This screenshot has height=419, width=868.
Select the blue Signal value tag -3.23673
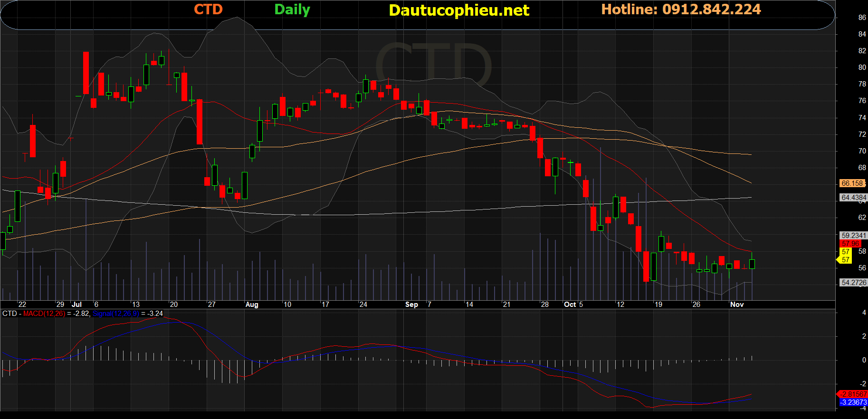click(x=853, y=402)
